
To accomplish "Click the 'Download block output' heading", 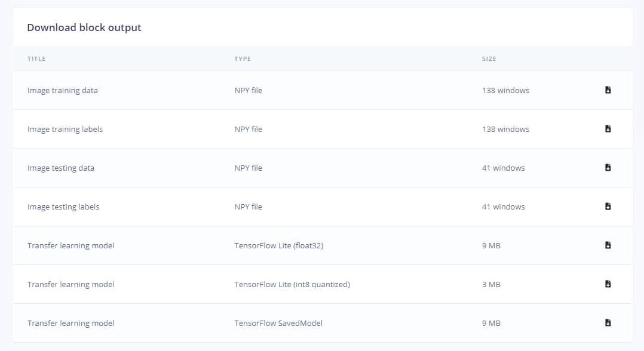I will (x=84, y=27).
